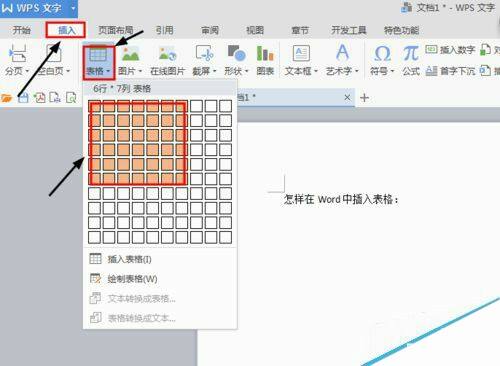Expand the 艺术字 dropdown arrow

click(357, 71)
